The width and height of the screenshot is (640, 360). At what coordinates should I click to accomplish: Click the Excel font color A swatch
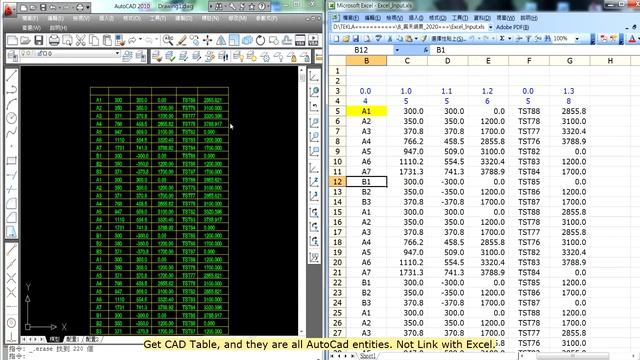coord(632,38)
